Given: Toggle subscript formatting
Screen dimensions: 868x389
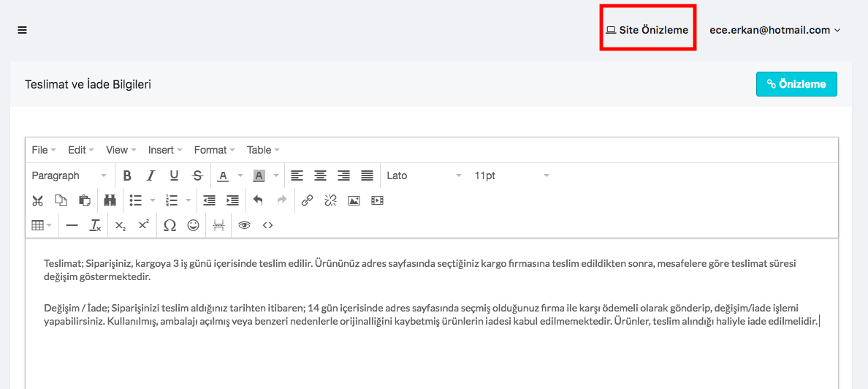Looking at the screenshot, I should pyautogui.click(x=120, y=225).
